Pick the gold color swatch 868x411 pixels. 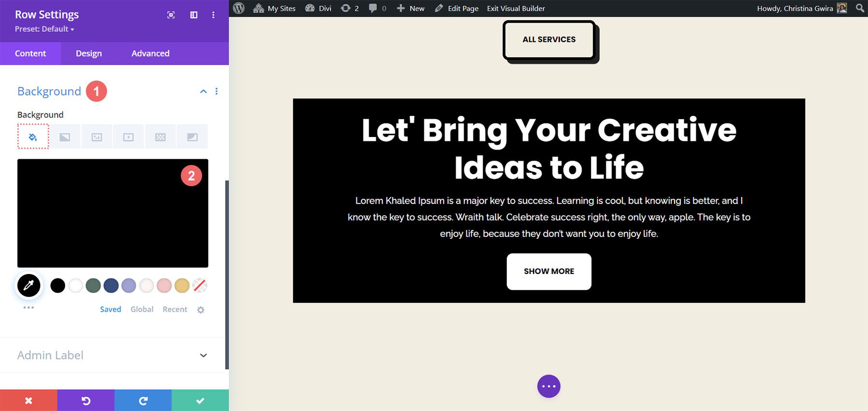pos(182,286)
